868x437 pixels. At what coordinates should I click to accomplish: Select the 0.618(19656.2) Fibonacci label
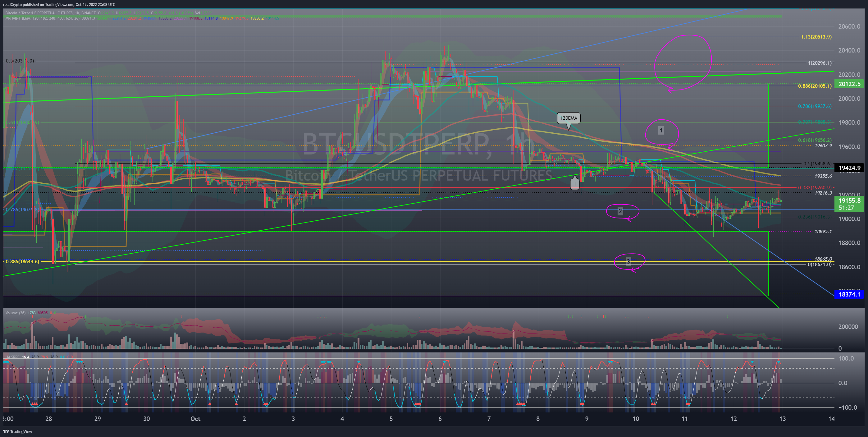(x=815, y=140)
